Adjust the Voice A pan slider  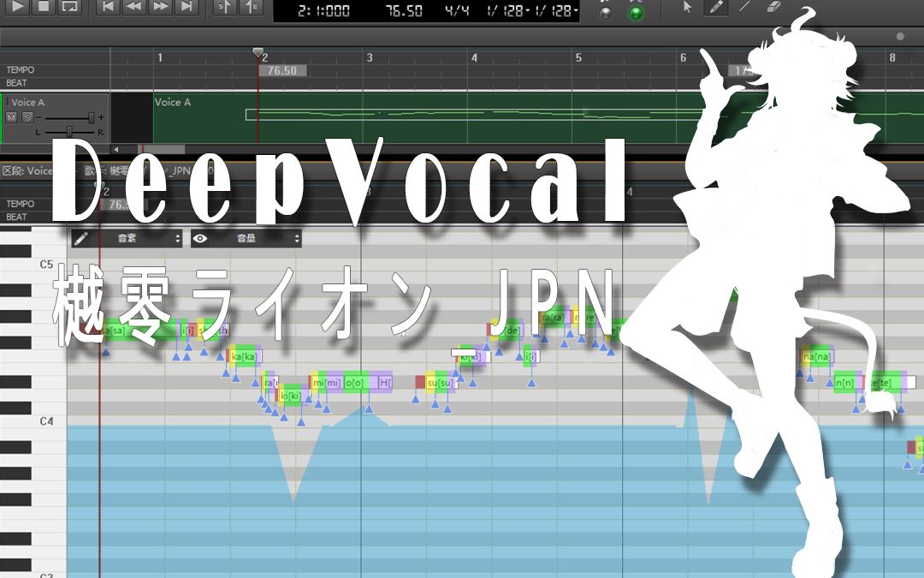69,131
